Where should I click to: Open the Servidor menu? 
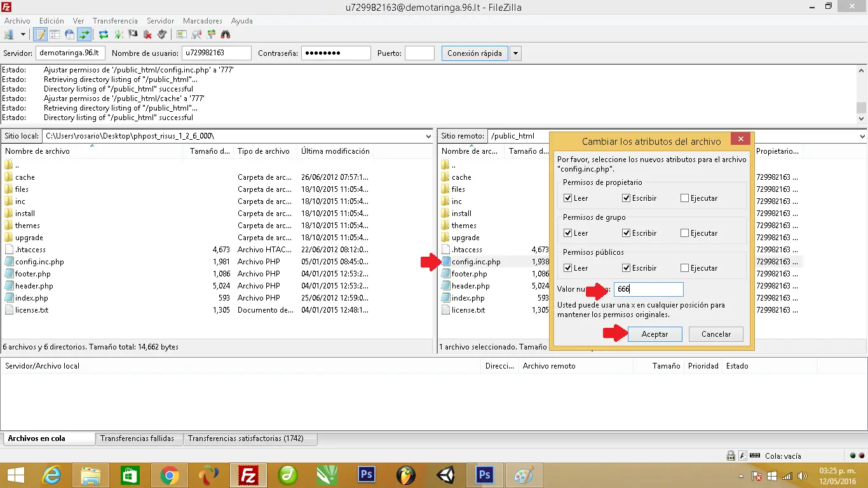point(160,21)
